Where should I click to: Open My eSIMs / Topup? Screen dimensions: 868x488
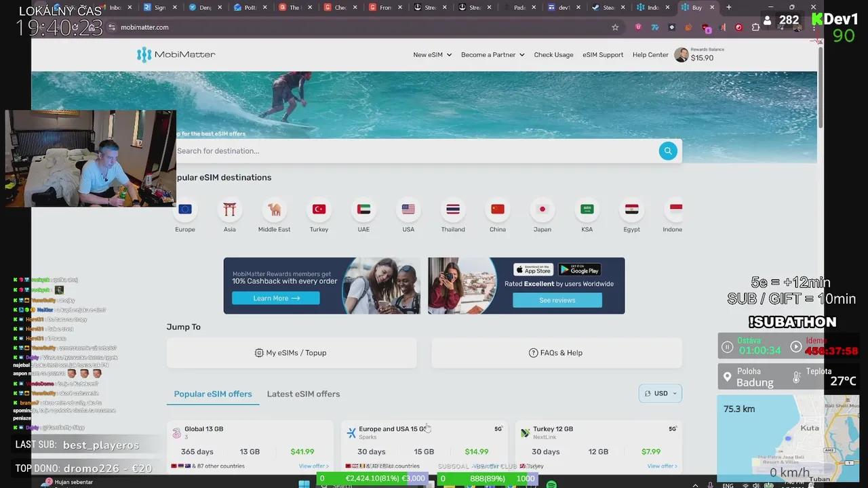[292, 353]
